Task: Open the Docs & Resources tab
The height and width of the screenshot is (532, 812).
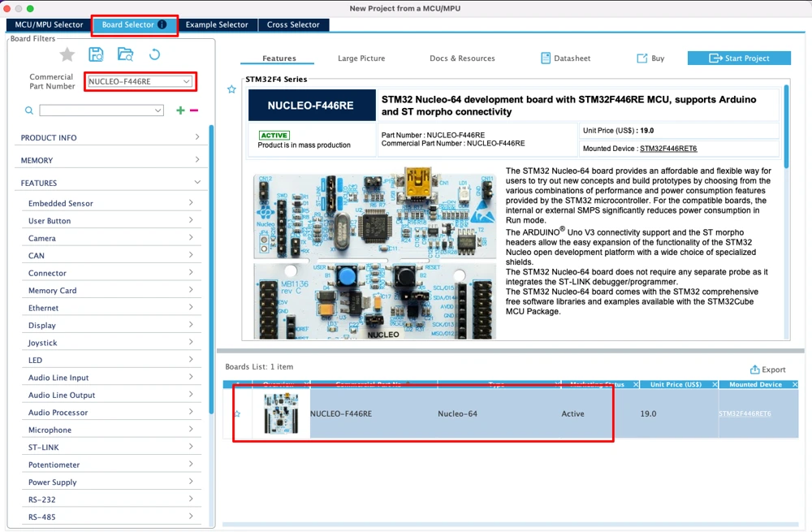Action: pyautogui.click(x=462, y=58)
